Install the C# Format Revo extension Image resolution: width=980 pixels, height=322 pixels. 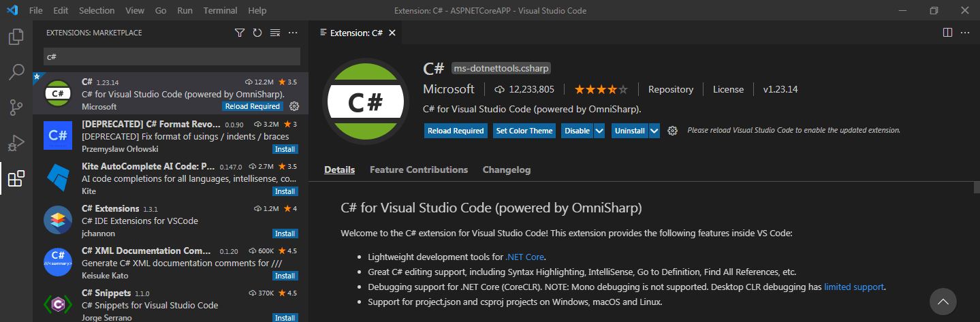(285, 149)
